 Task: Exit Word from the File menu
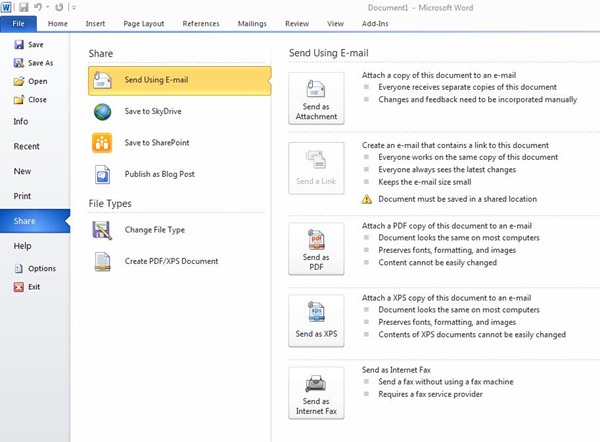35,287
